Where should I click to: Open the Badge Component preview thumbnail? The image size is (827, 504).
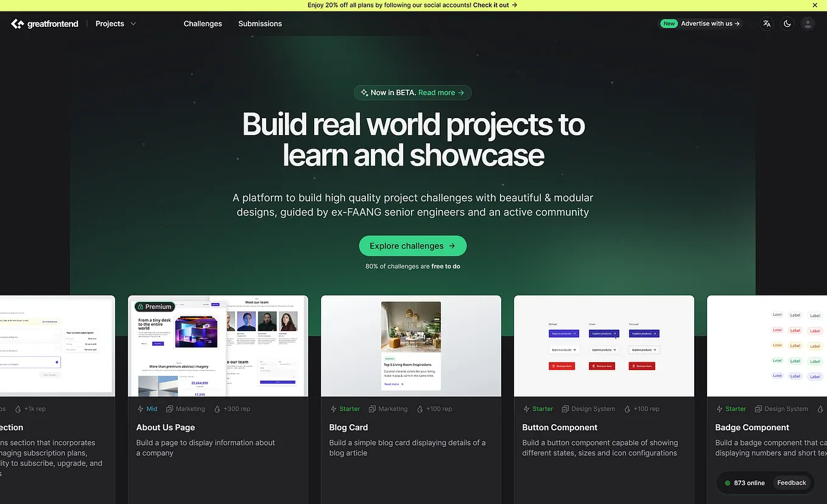pos(767,346)
